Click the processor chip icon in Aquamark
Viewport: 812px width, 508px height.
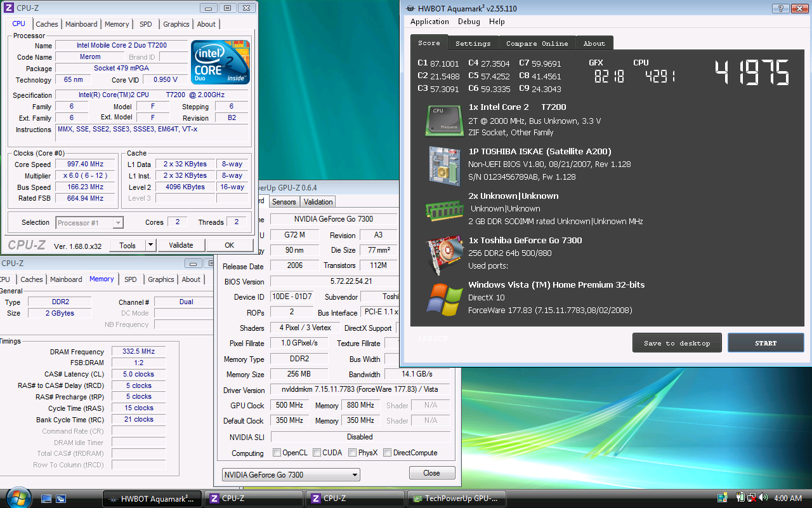tap(444, 120)
